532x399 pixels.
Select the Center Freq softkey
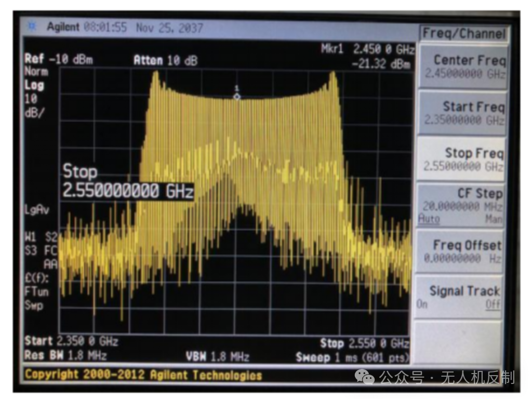pos(463,66)
